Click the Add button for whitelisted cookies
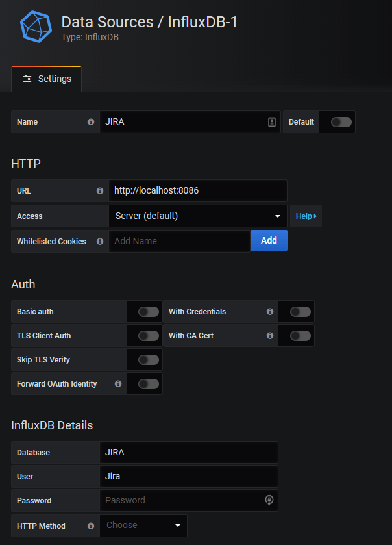392x545 pixels. point(269,240)
